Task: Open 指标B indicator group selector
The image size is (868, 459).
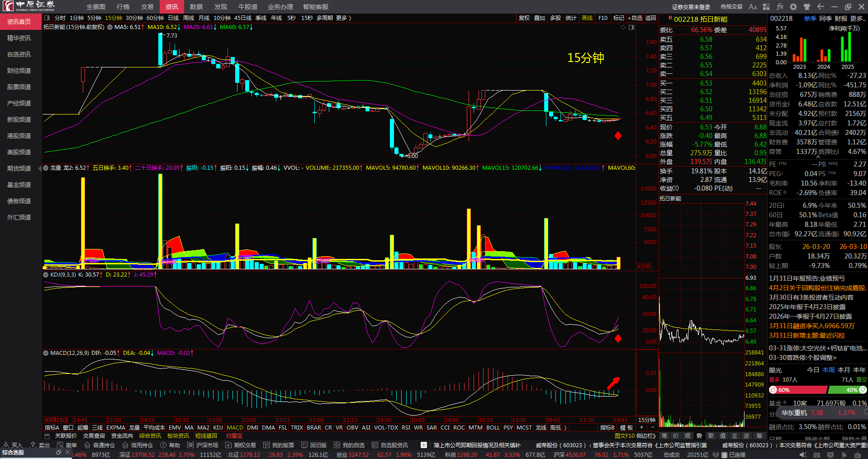Action: [607, 428]
